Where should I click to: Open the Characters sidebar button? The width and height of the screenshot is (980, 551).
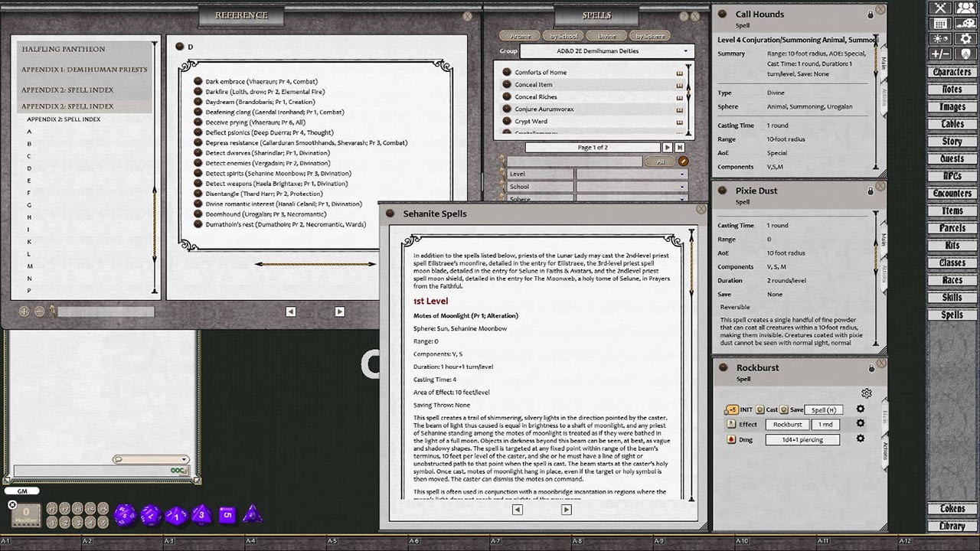point(952,72)
